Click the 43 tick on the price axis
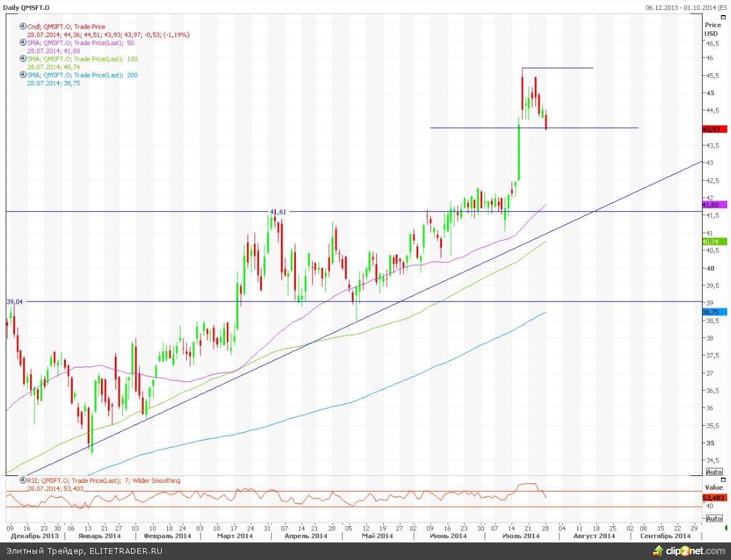Viewport: 731px width, 560px height. [x=709, y=162]
